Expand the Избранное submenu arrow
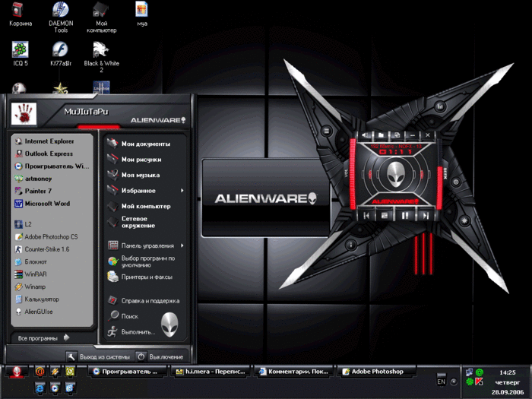Viewport: 532px width, 399px height. click(182, 191)
